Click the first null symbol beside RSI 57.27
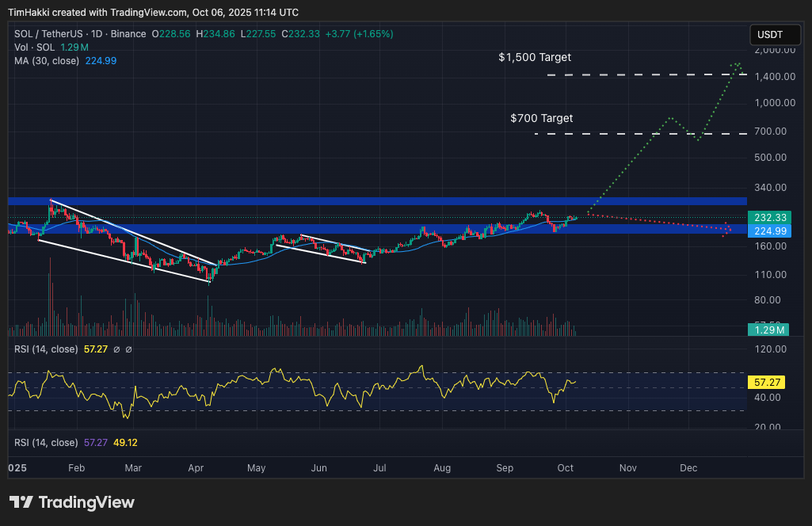 click(116, 349)
